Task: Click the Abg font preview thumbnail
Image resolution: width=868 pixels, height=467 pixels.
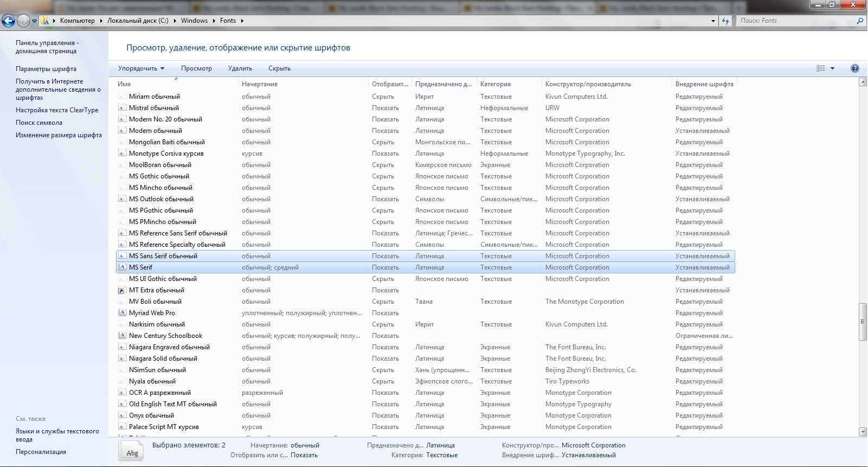Action: pos(132,451)
